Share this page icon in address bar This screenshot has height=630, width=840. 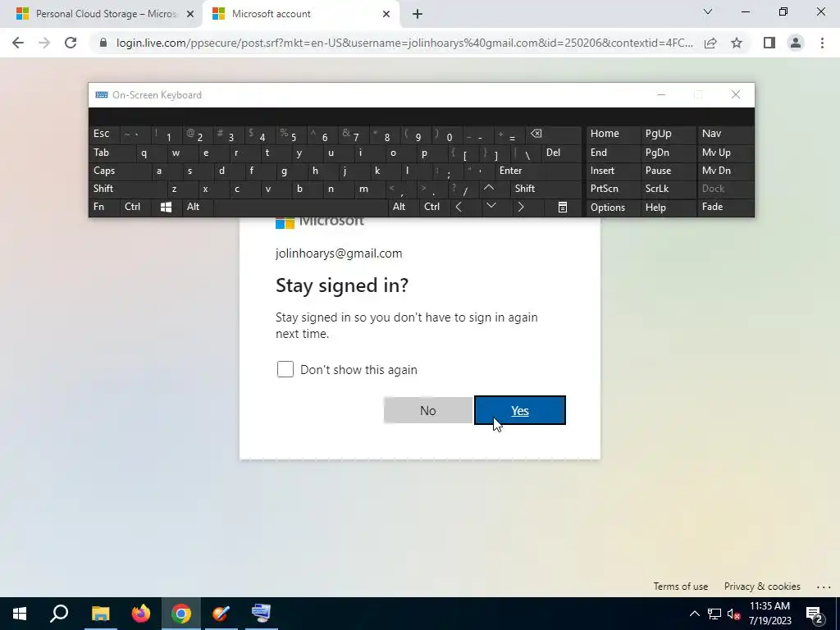[x=710, y=43]
